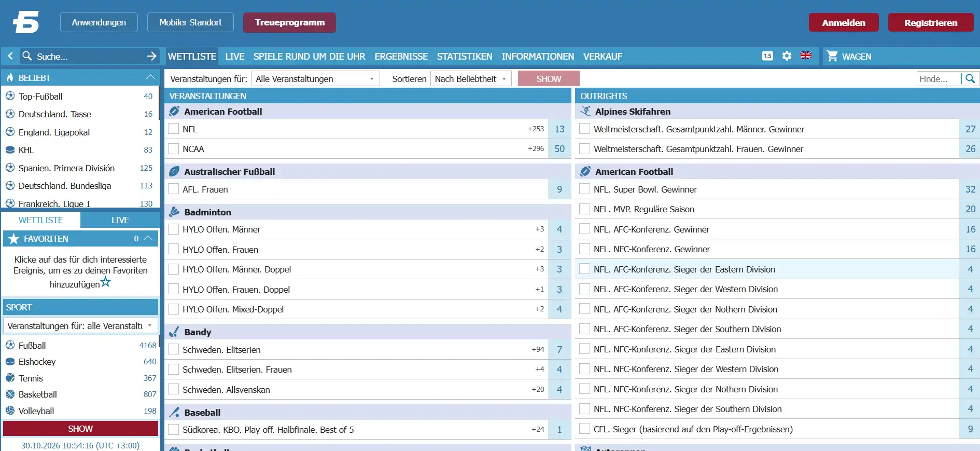This screenshot has width=980, height=451.
Task: Click the site logo in header
Action: (26, 22)
